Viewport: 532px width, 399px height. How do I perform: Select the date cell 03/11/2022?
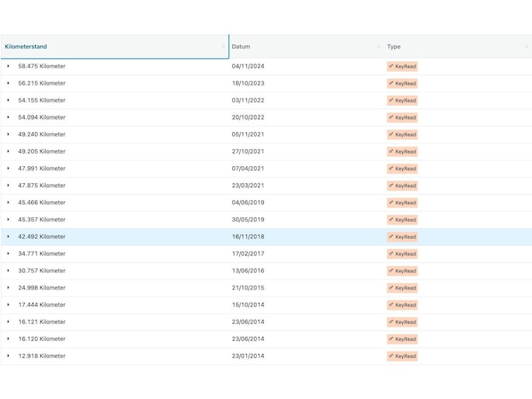pos(248,100)
